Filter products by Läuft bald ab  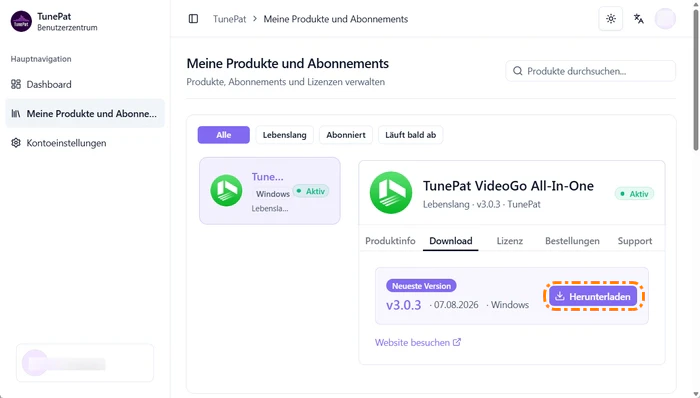(411, 135)
